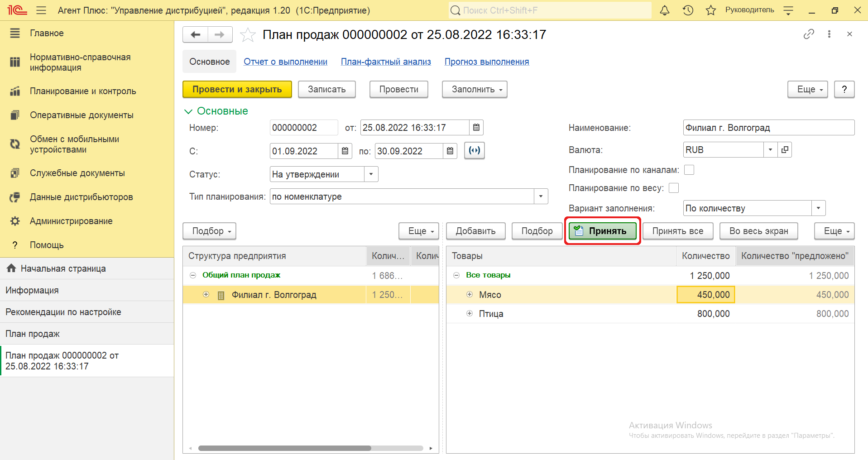Screen dimensions: 868x460
Task: Open the main menu hamburger icon
Action: coord(41,10)
